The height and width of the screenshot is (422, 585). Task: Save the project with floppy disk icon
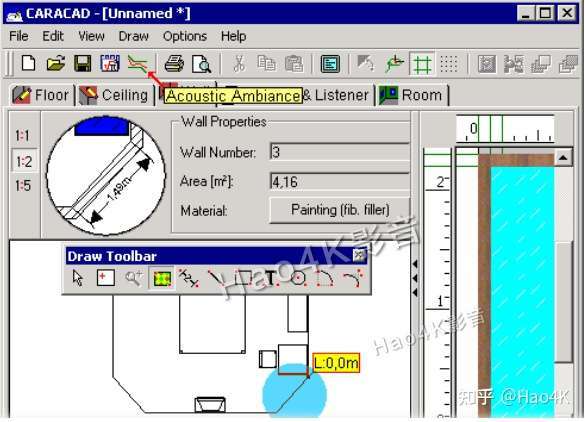coord(82,63)
